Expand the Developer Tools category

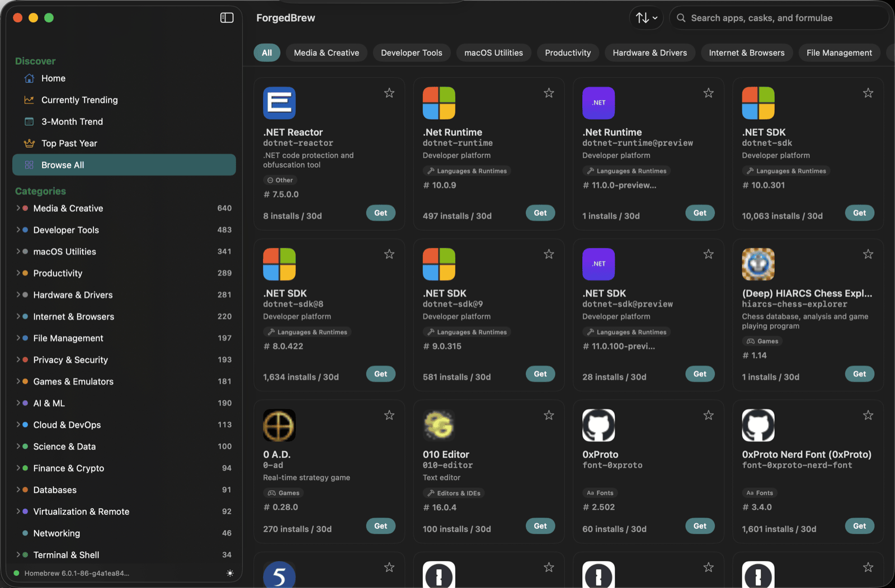tap(18, 230)
